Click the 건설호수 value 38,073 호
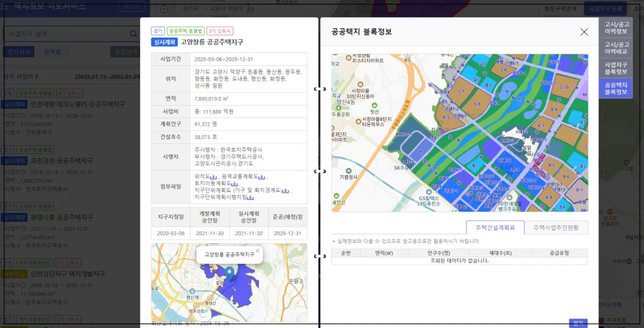 (x=206, y=137)
